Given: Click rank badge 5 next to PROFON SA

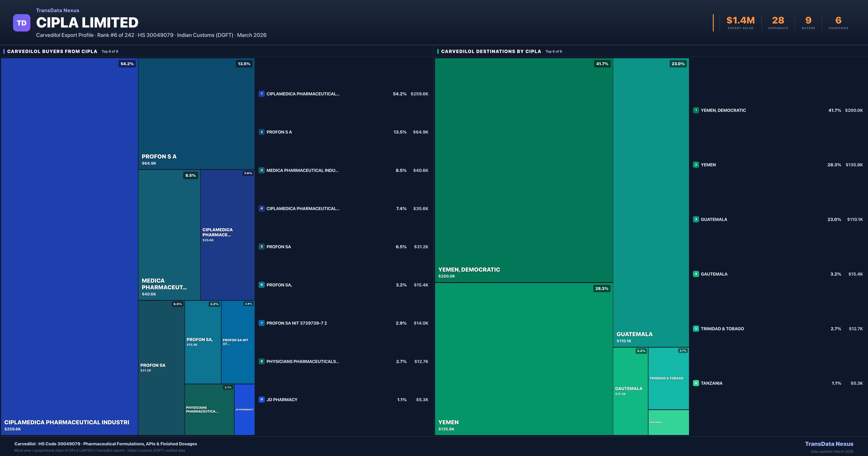Looking at the screenshot, I should tap(262, 247).
